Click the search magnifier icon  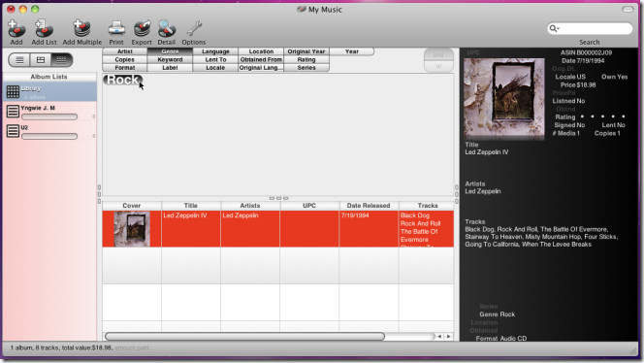click(554, 28)
